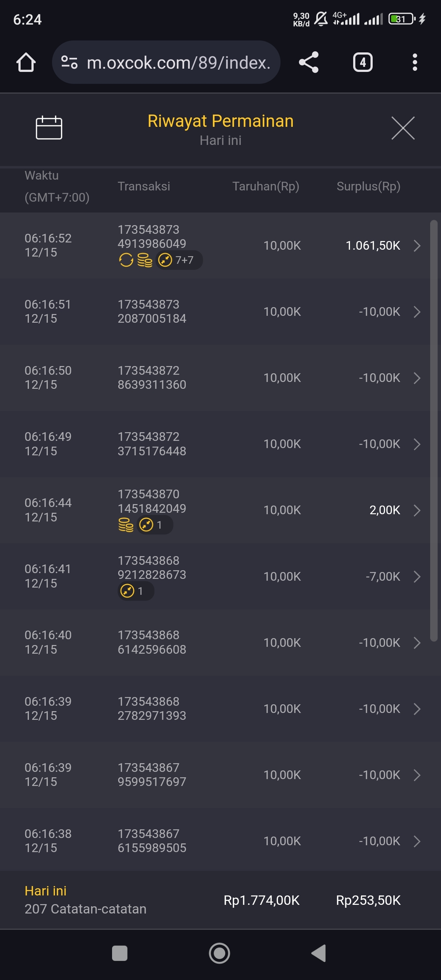Tap the free spin 7+7 badge
The image size is (441, 980).
(179, 260)
